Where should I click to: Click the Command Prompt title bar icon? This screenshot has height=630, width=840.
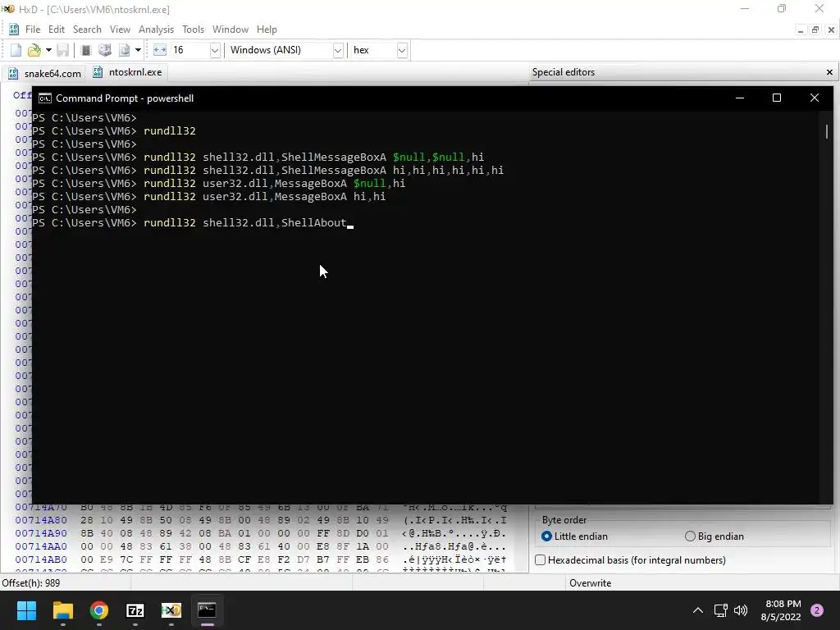pos(45,98)
